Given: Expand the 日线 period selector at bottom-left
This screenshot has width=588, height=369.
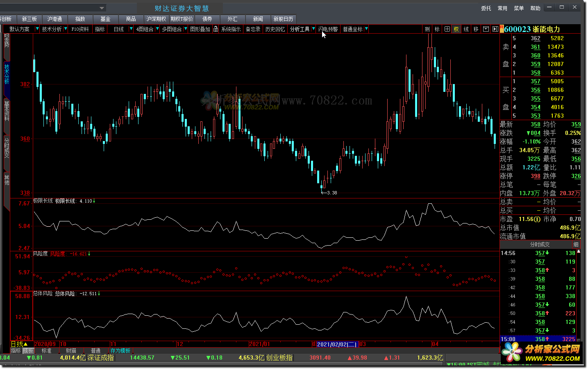Looking at the screenshot, I should [19, 344].
